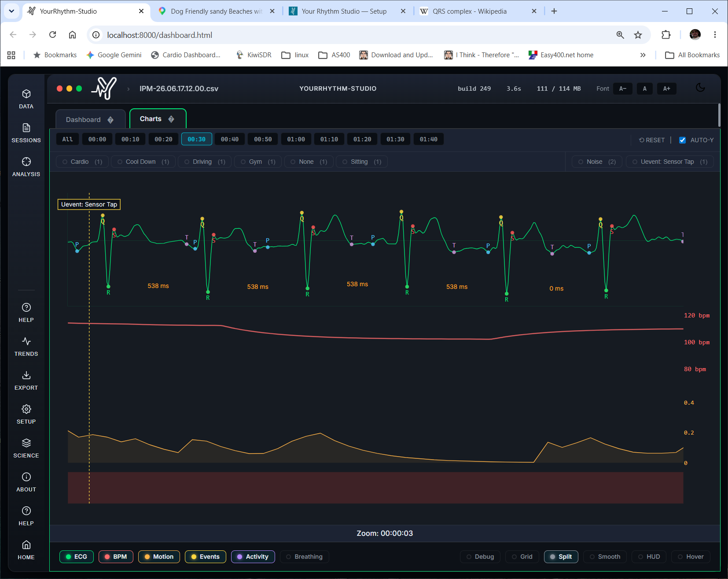Toggle the BPM chart layer

[x=116, y=557]
